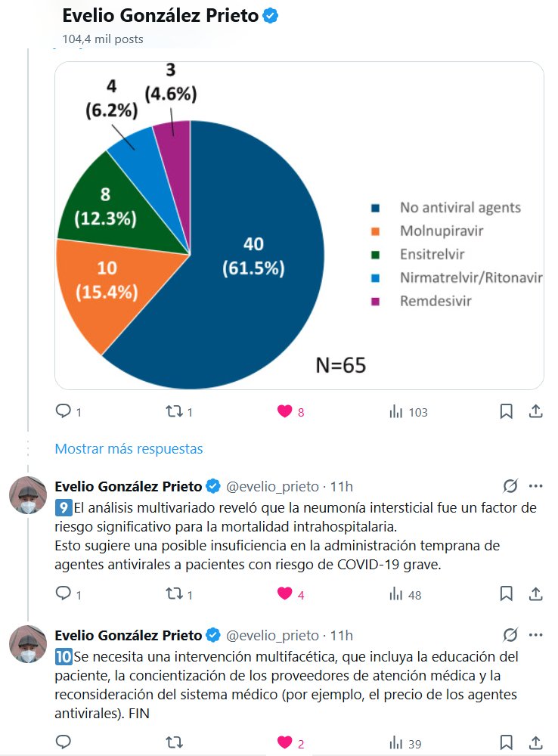The width and height of the screenshot is (558, 756).
Task: Bookmark the pie chart post
Action: [x=507, y=411]
